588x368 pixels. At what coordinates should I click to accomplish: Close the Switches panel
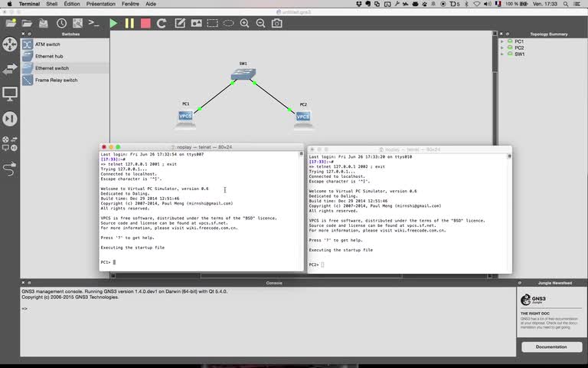pyautogui.click(x=23, y=34)
